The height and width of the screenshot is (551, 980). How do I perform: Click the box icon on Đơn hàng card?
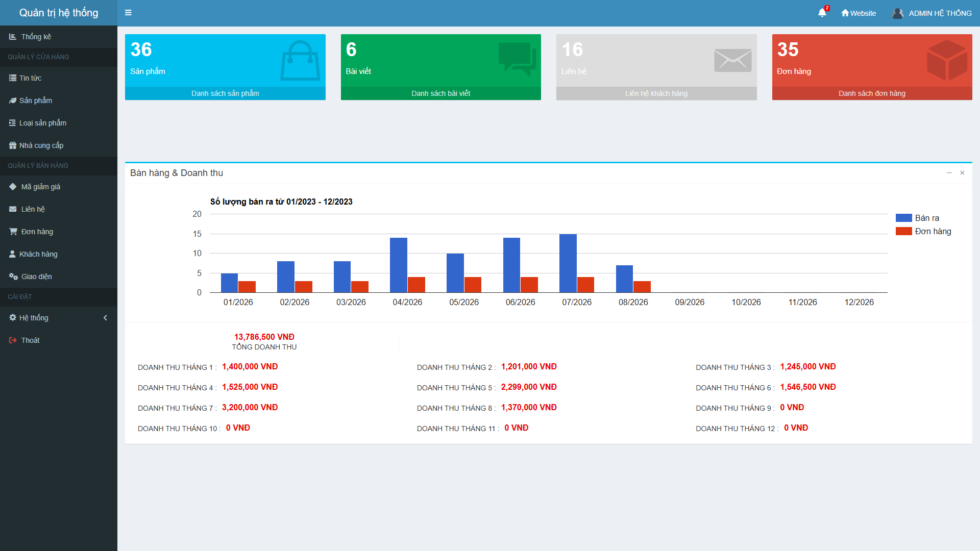point(947,60)
